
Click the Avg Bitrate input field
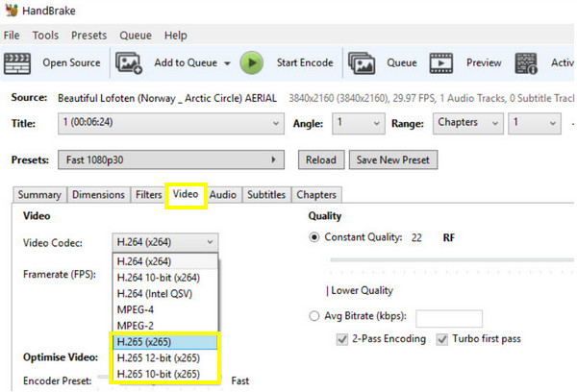(449, 318)
